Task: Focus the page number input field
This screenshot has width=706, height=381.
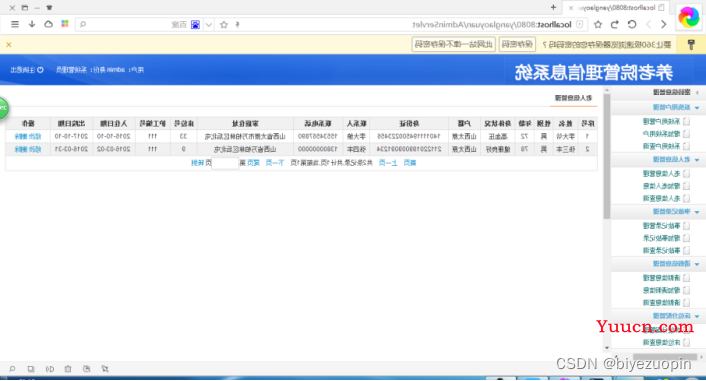Action: coord(225,163)
